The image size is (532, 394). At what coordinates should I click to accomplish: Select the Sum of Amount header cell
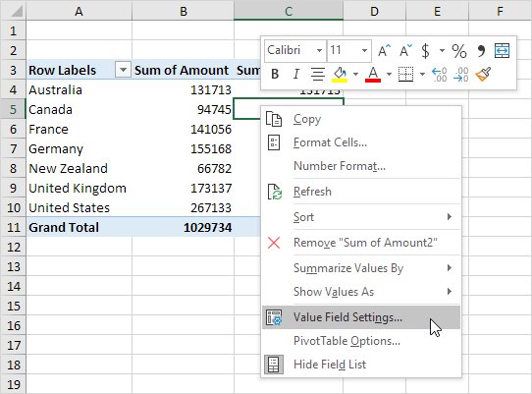[184, 71]
